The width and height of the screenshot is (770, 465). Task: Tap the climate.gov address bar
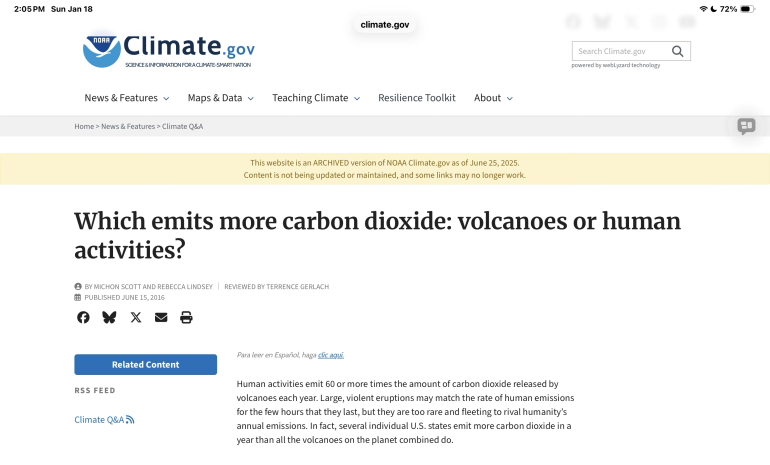click(x=385, y=24)
